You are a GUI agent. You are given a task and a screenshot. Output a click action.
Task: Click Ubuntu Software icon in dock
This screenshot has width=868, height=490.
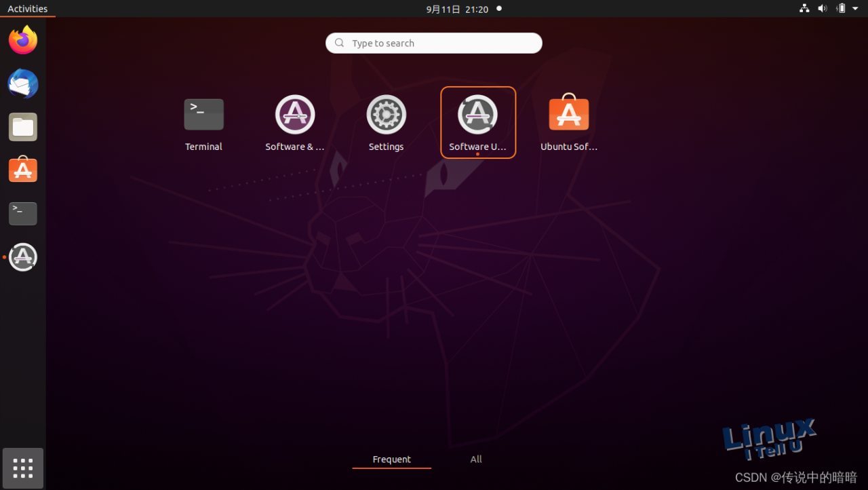click(x=23, y=170)
